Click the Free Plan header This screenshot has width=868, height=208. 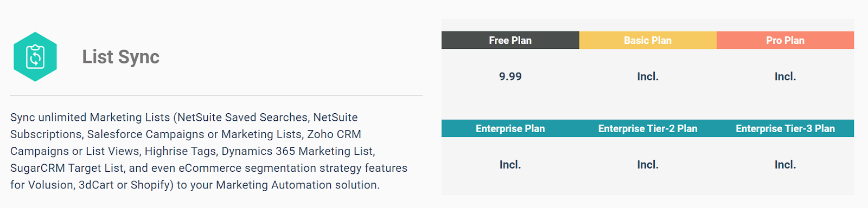(x=510, y=40)
